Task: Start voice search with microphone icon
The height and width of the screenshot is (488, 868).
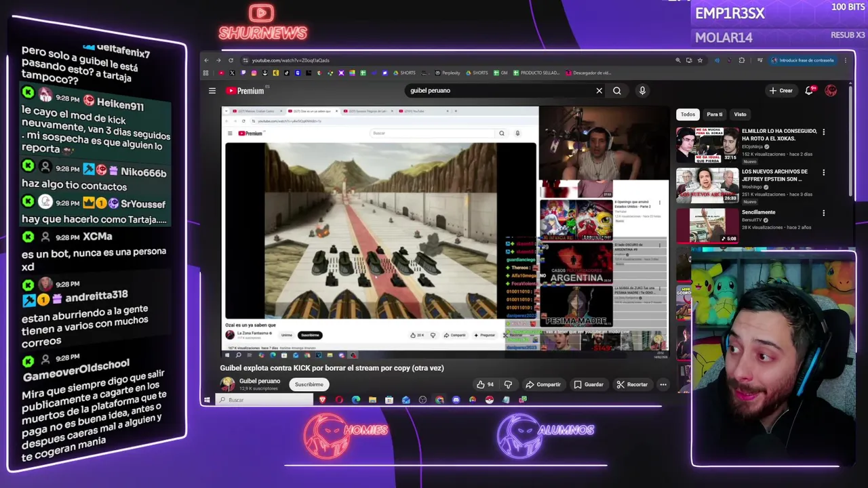Action: coord(642,91)
